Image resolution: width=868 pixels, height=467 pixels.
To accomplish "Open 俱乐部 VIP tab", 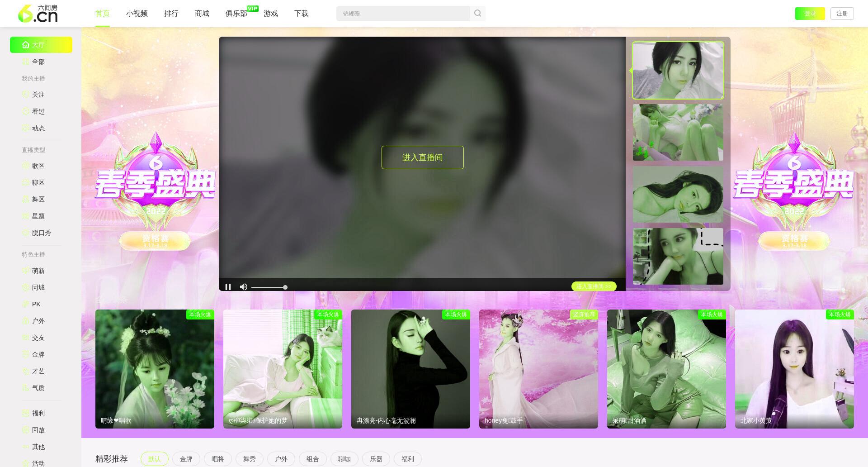I will [x=236, y=14].
